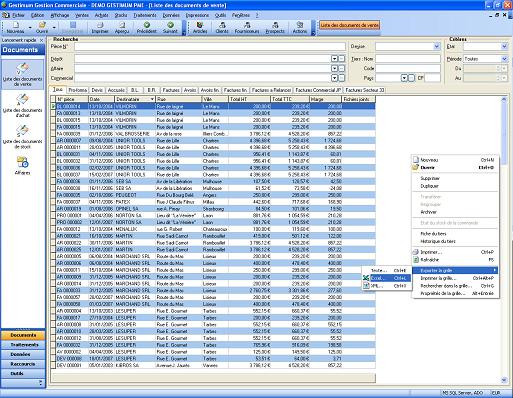Tick the checkbox of row AR 0000007

53,140
